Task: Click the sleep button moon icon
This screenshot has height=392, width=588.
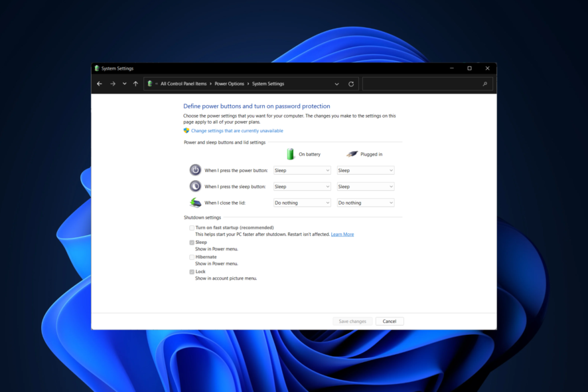Action: tap(195, 186)
